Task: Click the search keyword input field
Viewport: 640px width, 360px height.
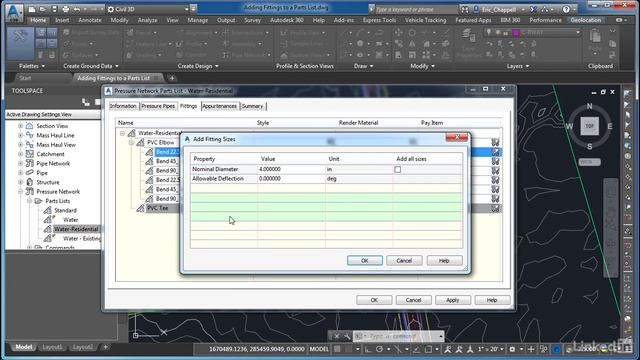Action: pyautogui.click(x=416, y=9)
